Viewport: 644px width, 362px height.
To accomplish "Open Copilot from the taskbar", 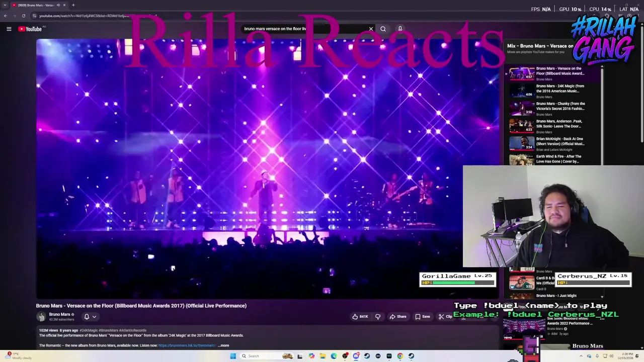I will coord(311,356).
